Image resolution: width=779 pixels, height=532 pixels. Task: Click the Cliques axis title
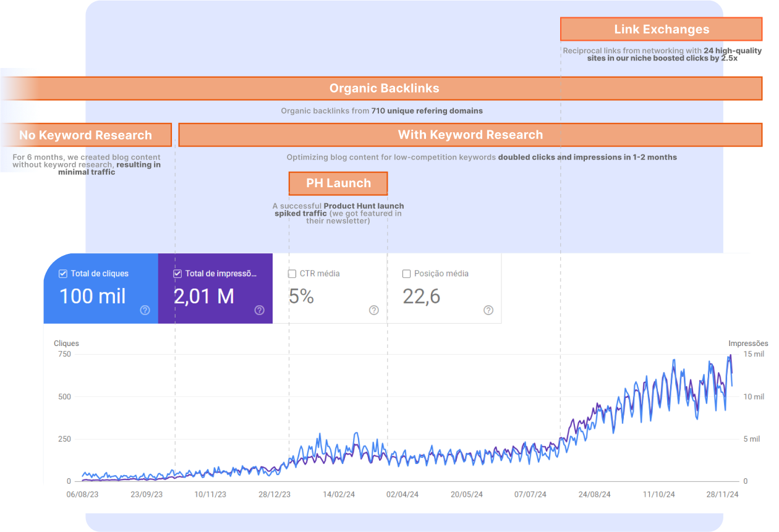[66, 344]
